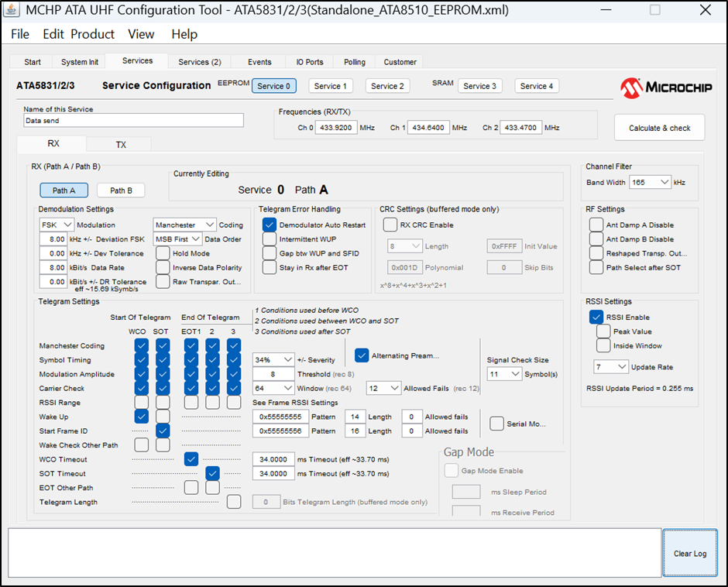Enable Serial Mode checkbox

(x=496, y=424)
